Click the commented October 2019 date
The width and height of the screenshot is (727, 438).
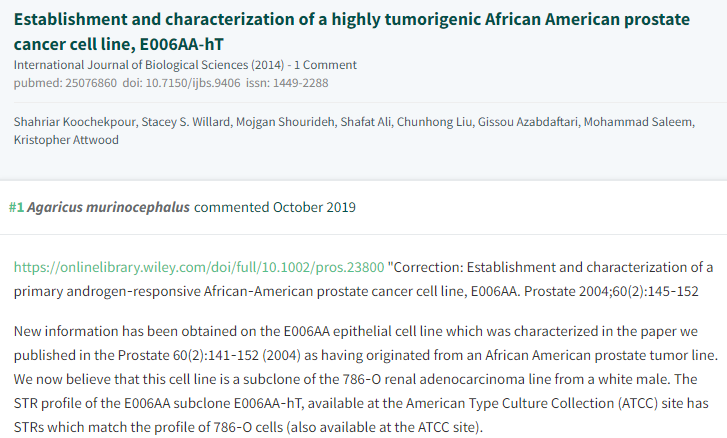(x=275, y=208)
